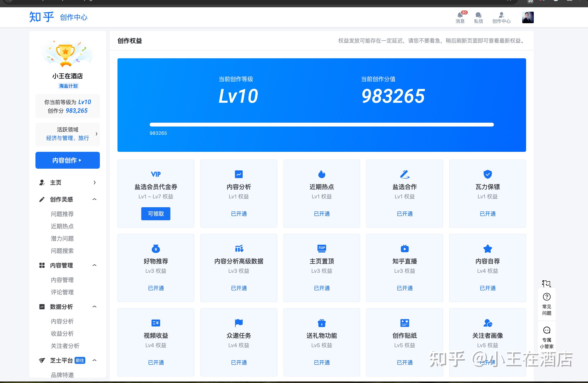Open 专属小管家 assistant icon
This screenshot has height=383, width=588.
[x=546, y=330]
